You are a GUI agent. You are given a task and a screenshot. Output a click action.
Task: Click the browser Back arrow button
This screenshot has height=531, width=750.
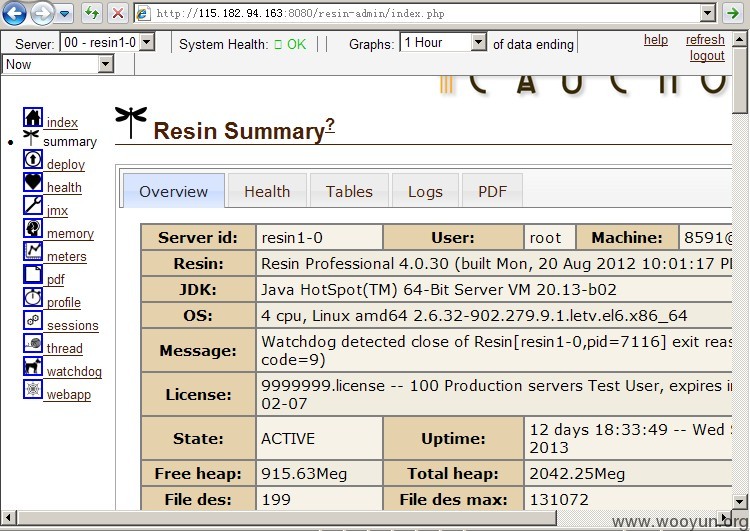(x=14, y=13)
